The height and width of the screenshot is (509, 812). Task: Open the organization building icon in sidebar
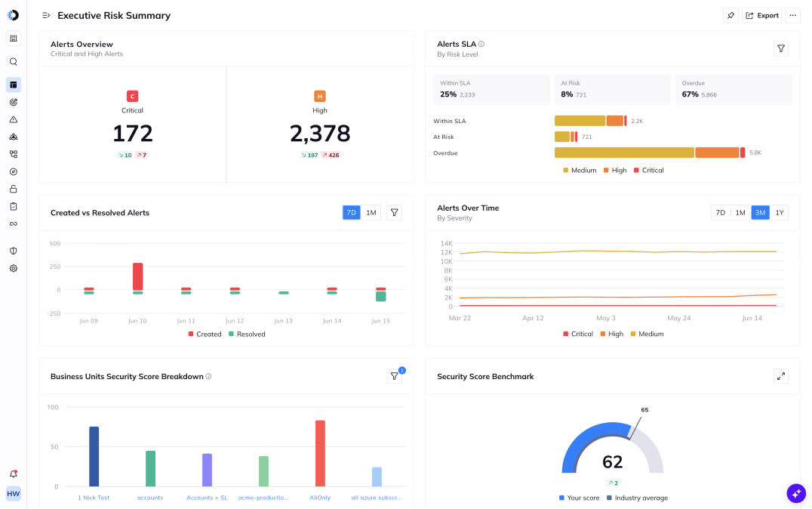point(14,39)
